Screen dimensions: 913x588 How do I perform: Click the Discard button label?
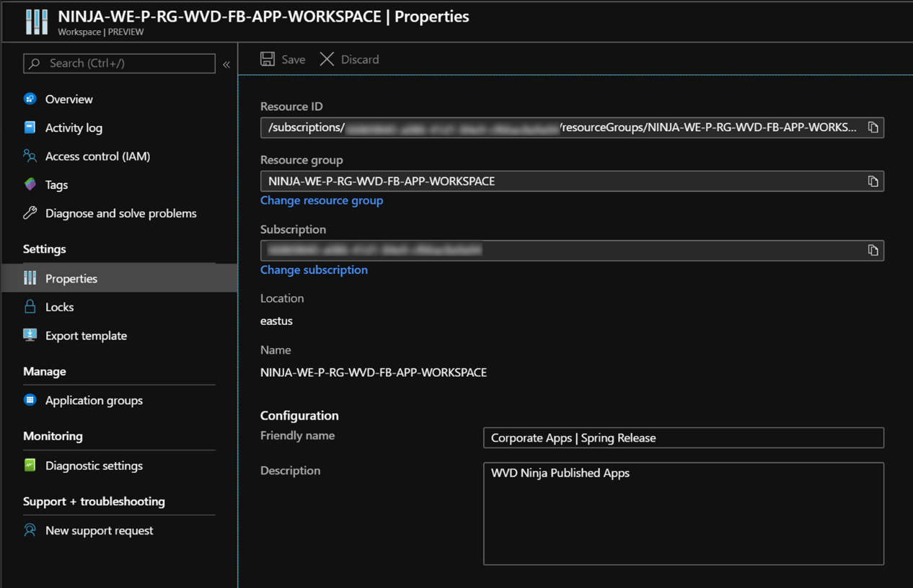click(x=360, y=60)
